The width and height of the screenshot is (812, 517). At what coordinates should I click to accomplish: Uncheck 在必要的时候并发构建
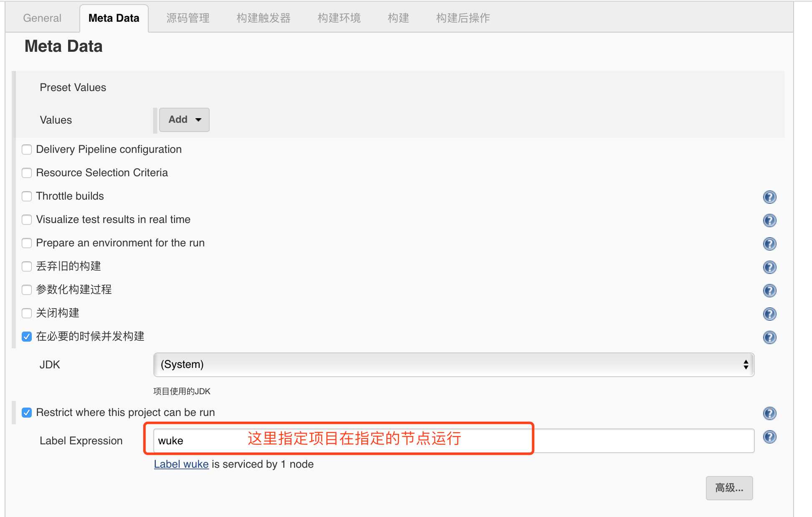click(27, 337)
